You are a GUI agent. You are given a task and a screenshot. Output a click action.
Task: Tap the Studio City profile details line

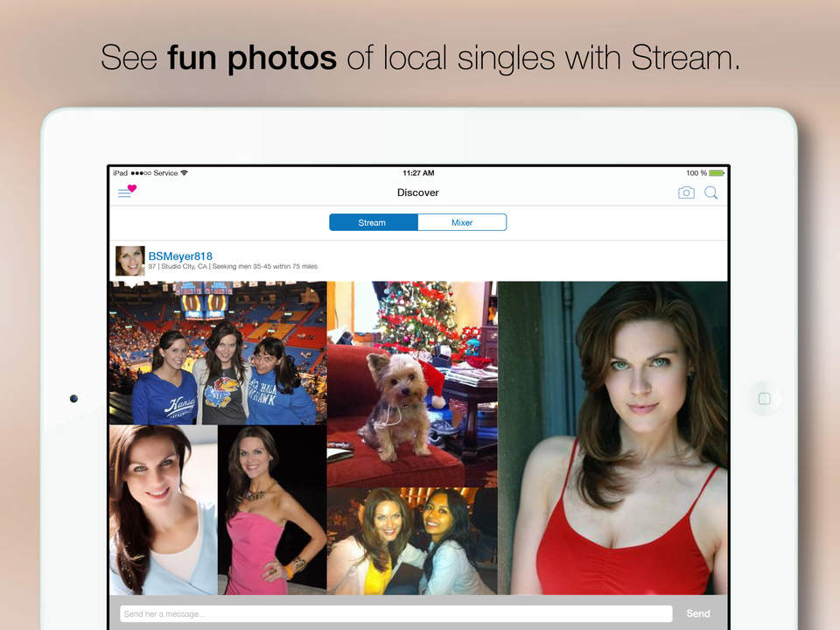(x=233, y=267)
